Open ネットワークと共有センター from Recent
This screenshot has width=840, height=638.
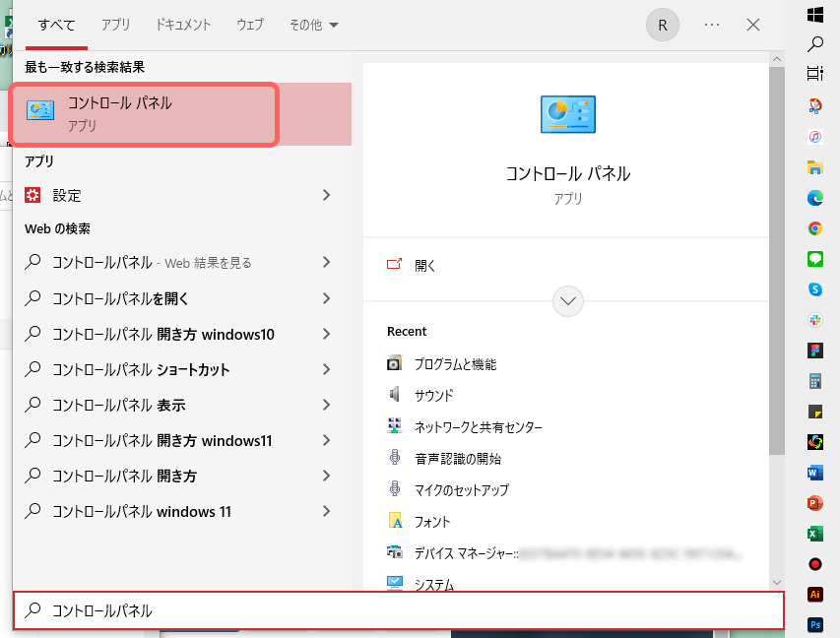(479, 427)
